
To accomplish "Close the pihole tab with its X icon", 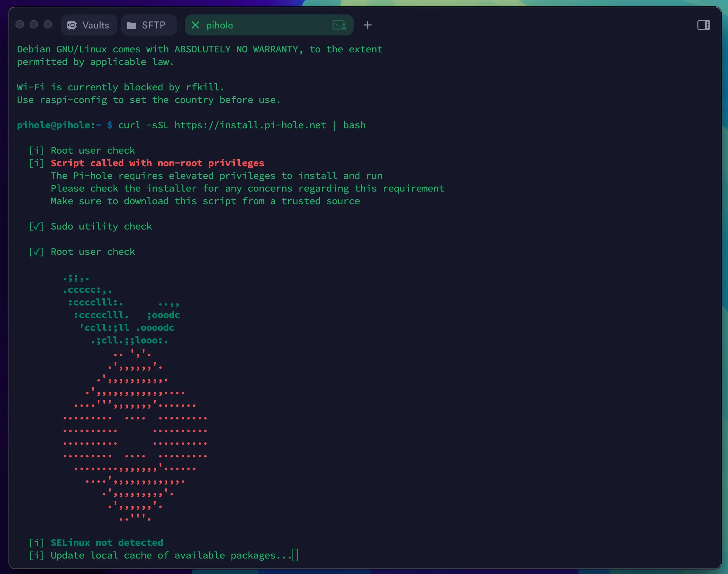I will coord(196,25).
